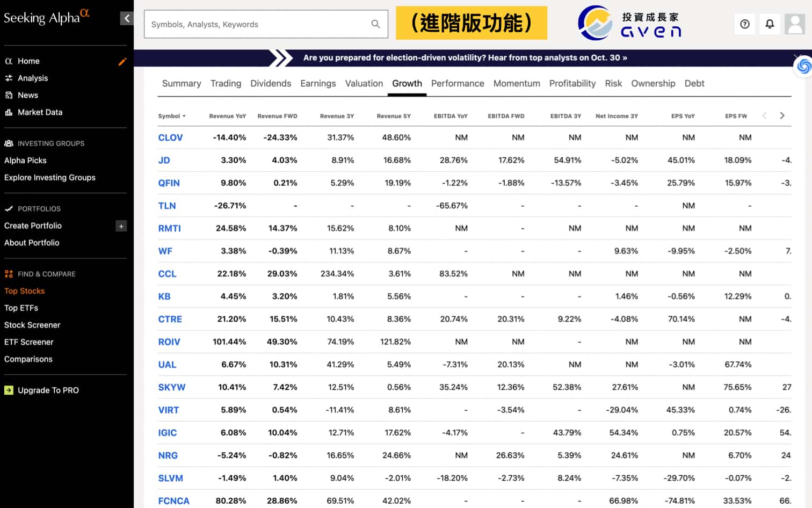Click the Home edit pencil icon

122,61
